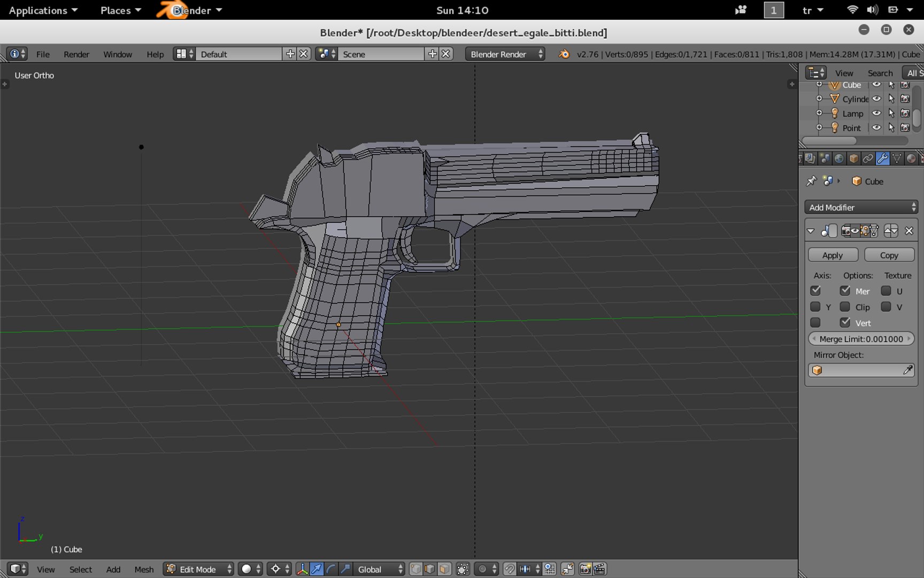The image size is (924, 578).
Task: Collapse the mirror modifier panel triangle
Action: [811, 231]
